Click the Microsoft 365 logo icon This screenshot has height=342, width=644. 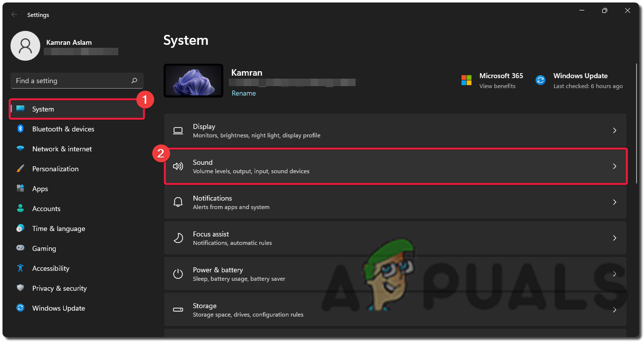coord(466,80)
